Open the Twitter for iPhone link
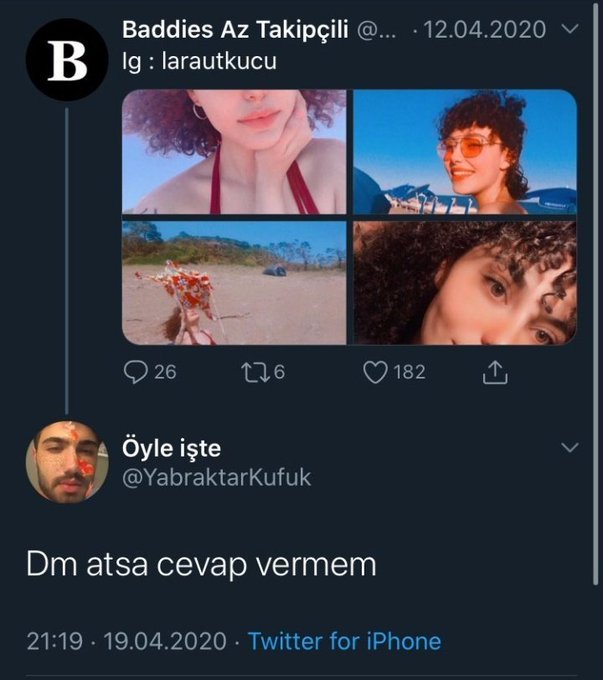 click(344, 641)
